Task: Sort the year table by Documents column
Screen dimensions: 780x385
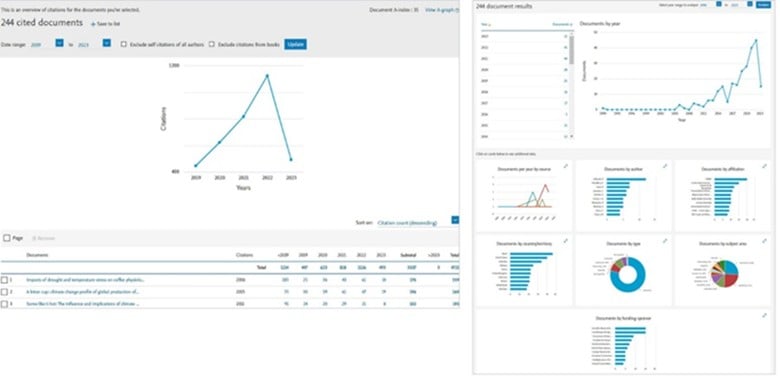Action: point(563,24)
